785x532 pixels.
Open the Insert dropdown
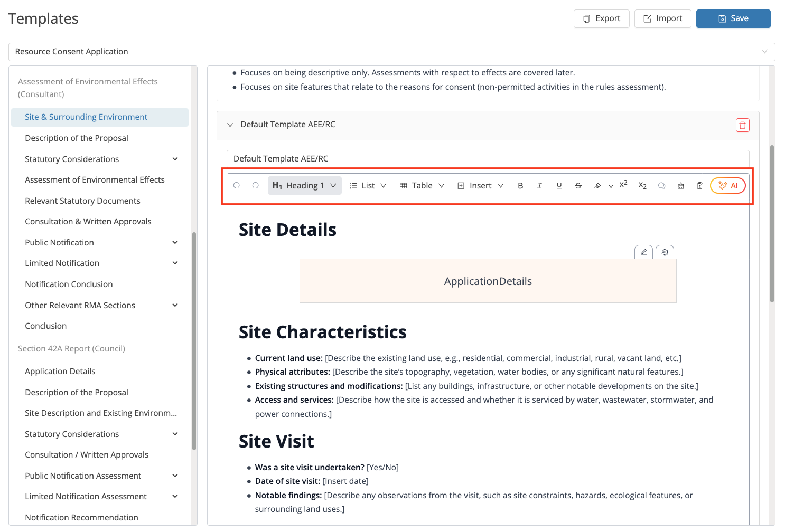(481, 186)
